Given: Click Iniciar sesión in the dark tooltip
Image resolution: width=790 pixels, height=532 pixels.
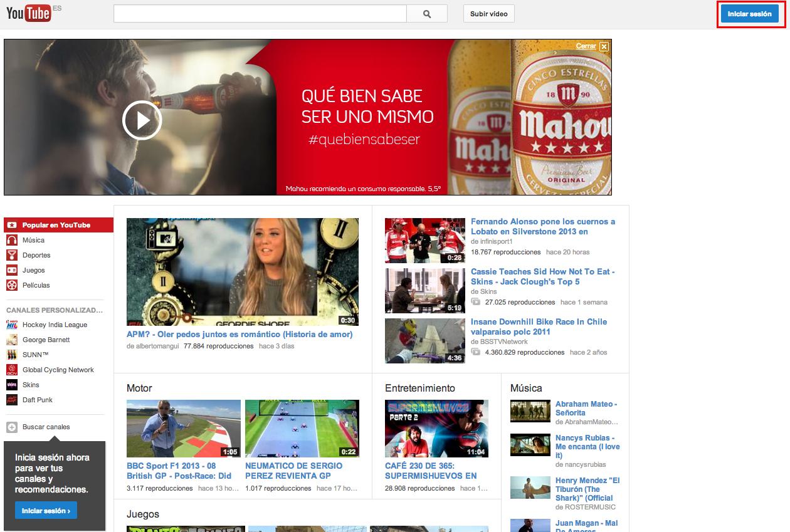Looking at the screenshot, I should pos(46,511).
